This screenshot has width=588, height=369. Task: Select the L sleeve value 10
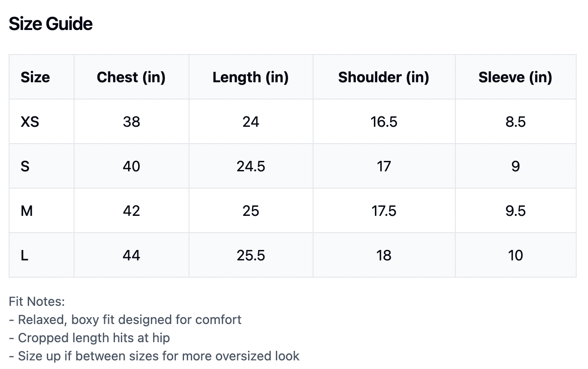click(515, 255)
